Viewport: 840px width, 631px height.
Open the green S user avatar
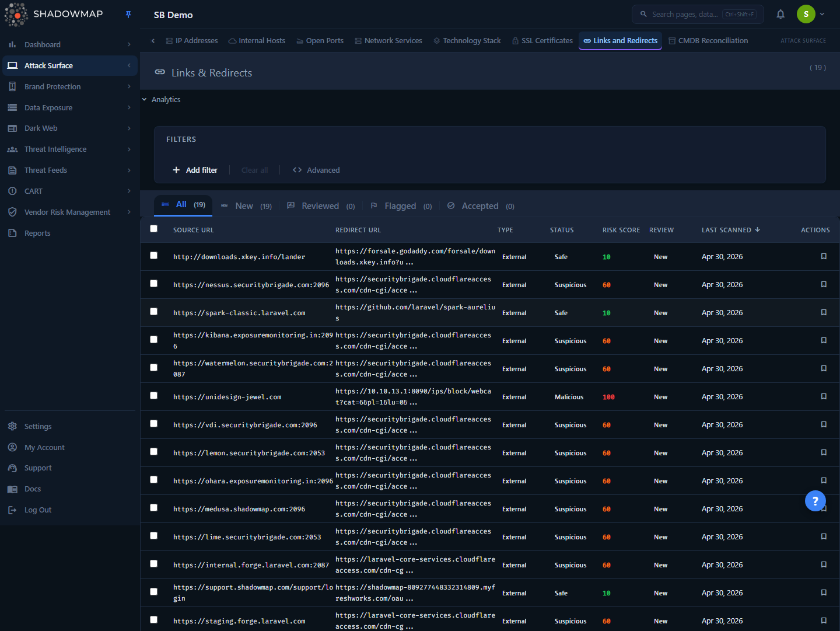pos(806,15)
